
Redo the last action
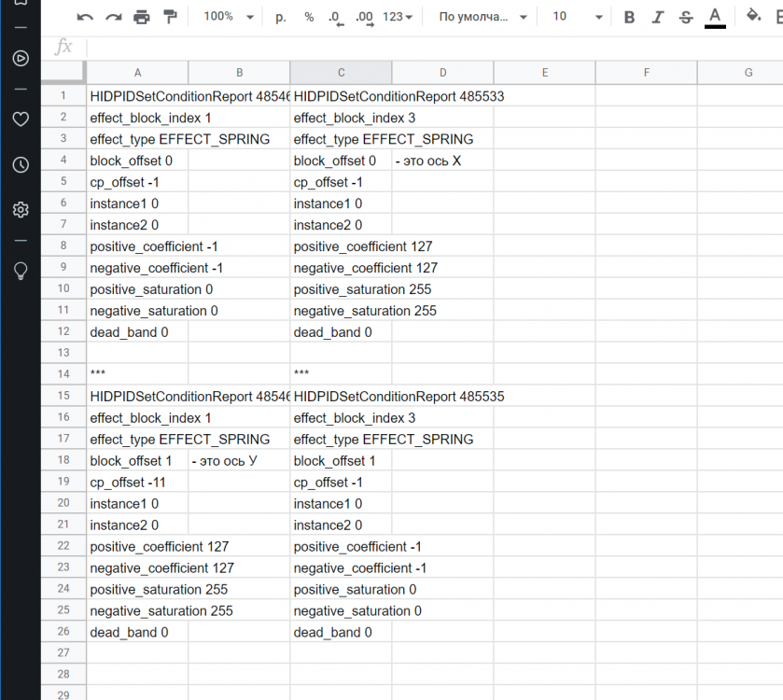[x=111, y=17]
